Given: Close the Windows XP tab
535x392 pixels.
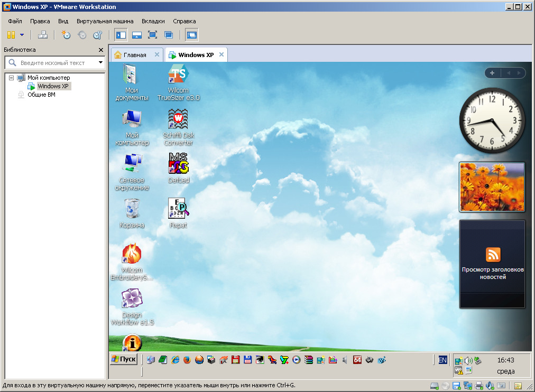Looking at the screenshot, I should [x=222, y=54].
